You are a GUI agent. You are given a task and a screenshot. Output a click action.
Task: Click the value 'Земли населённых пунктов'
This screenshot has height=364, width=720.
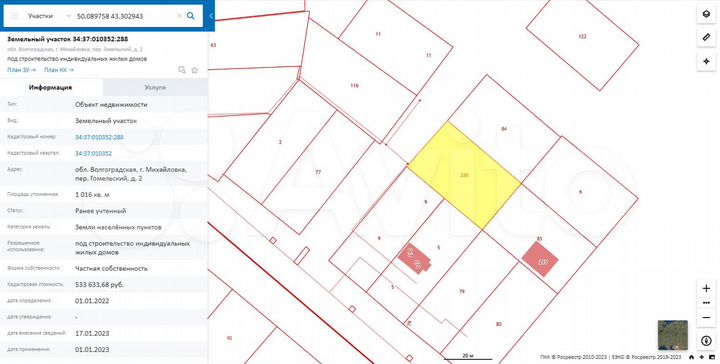[x=118, y=227]
